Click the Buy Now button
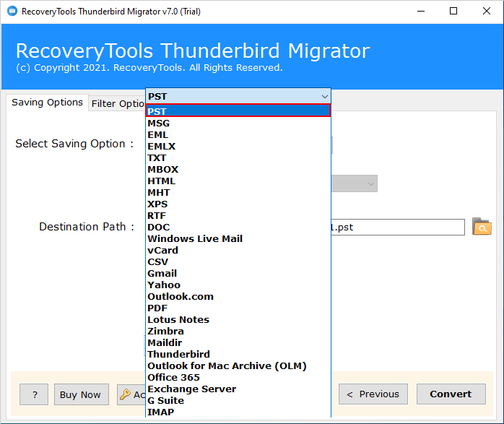The width and height of the screenshot is (504, 424). [x=82, y=394]
